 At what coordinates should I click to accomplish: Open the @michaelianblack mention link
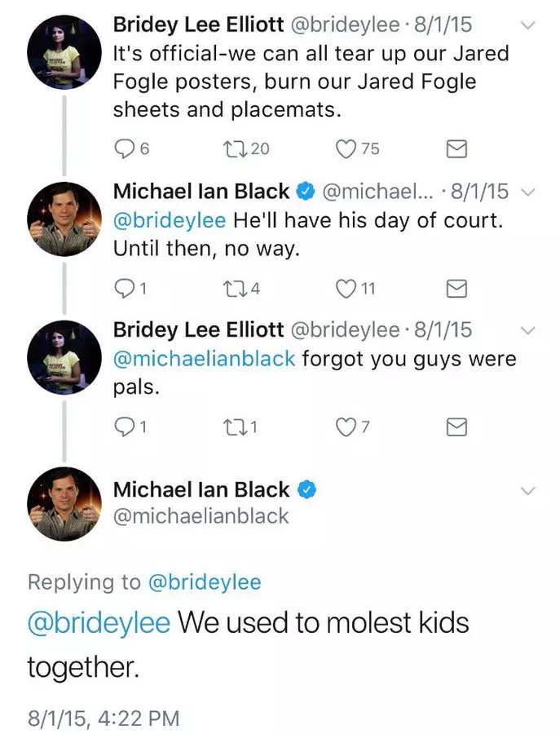204,359
